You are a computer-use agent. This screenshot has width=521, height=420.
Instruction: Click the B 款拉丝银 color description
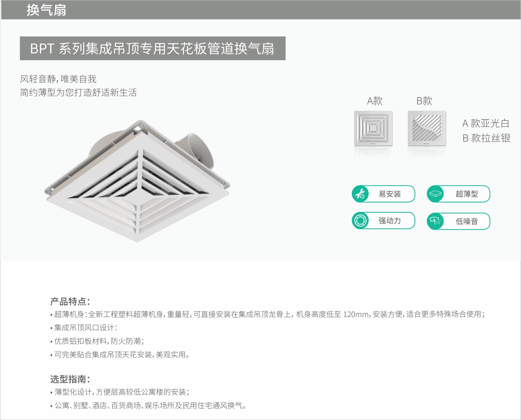pos(486,138)
